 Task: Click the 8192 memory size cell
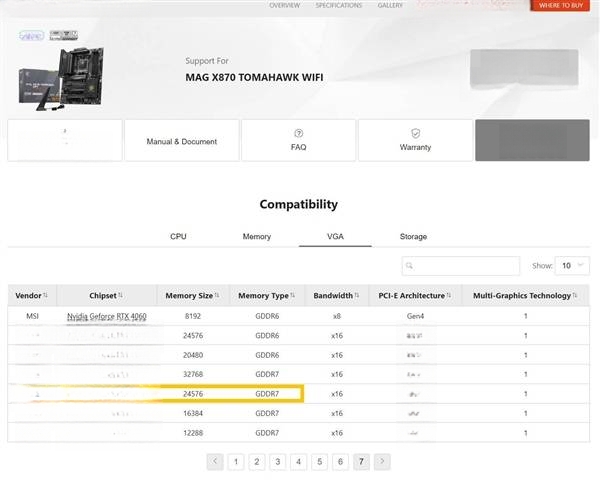[192, 316]
